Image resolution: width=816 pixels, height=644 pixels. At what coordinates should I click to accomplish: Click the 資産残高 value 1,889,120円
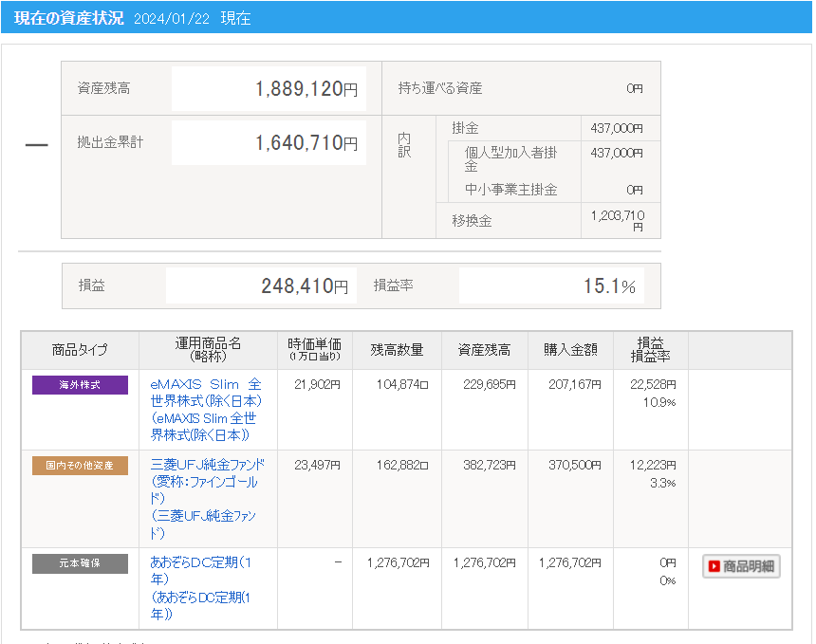306,89
